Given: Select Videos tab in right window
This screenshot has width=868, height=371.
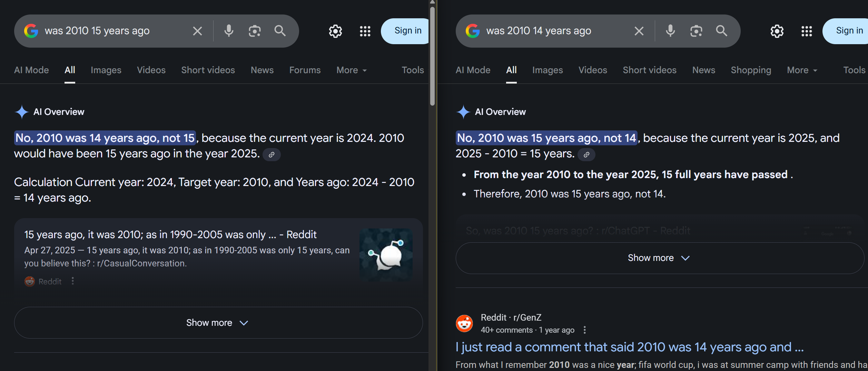Looking at the screenshot, I should click(593, 70).
